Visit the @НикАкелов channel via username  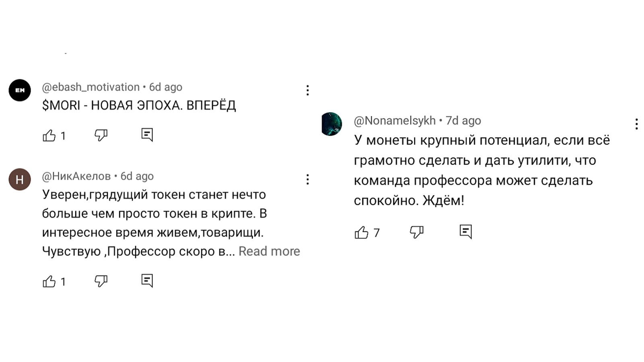tap(76, 176)
